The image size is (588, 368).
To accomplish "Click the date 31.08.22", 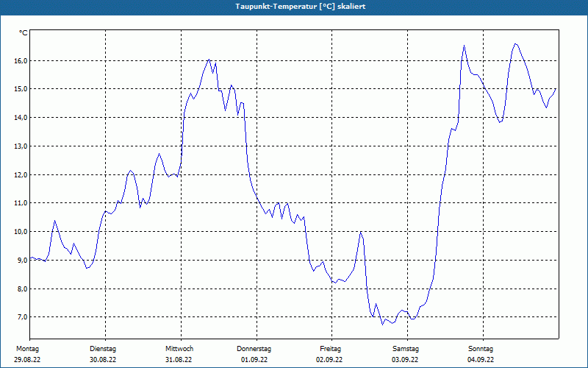I will (x=179, y=360).
